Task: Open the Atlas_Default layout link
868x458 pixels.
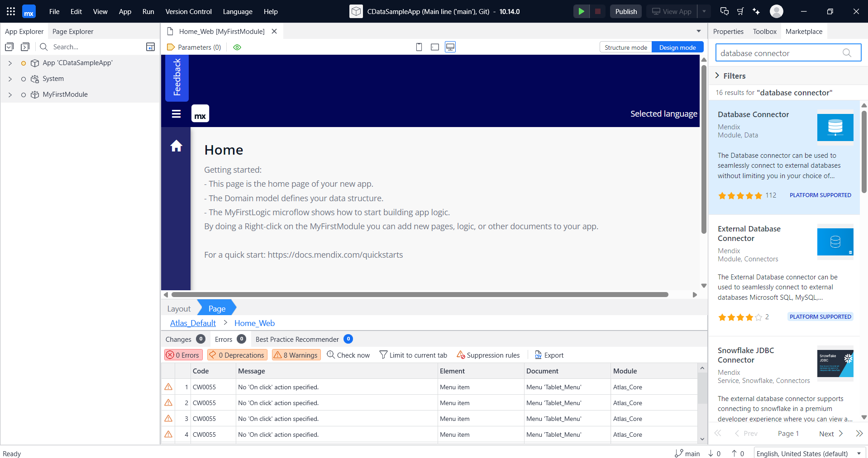Action: click(193, 323)
